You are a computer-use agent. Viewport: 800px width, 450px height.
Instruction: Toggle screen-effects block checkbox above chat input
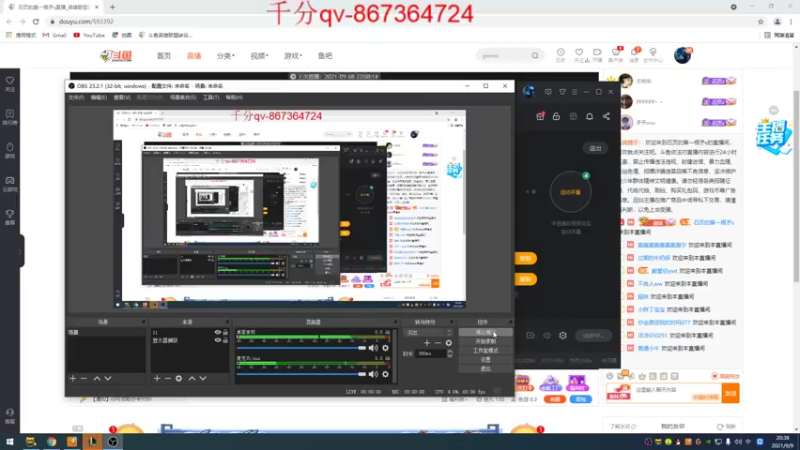pyautogui.click(x=714, y=376)
